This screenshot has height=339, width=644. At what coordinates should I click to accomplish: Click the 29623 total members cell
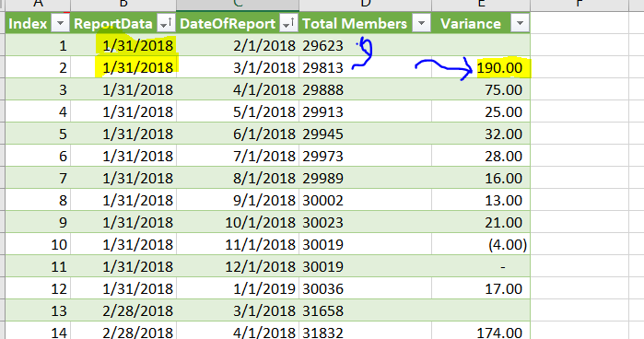click(x=365, y=45)
